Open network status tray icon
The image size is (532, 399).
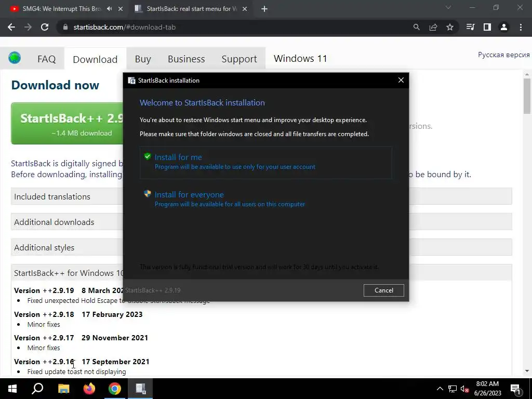[x=453, y=389]
